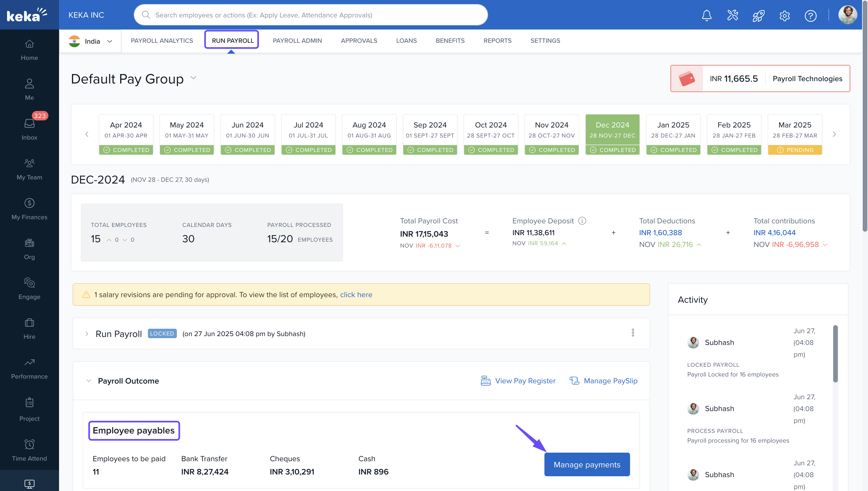Open the Reports tab
Viewport: 868px width, 491px height.
[x=497, y=40]
